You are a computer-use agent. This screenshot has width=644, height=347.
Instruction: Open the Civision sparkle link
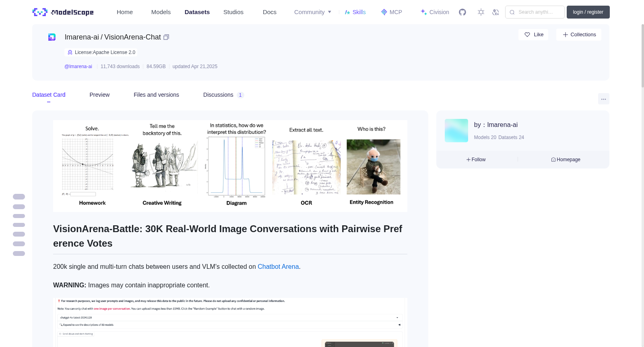click(x=435, y=12)
